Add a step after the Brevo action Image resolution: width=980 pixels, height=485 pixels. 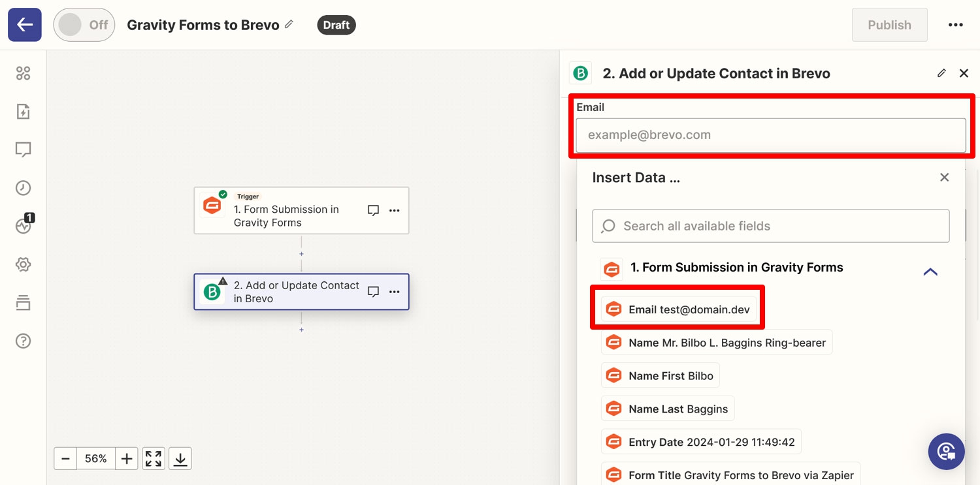pos(301,330)
